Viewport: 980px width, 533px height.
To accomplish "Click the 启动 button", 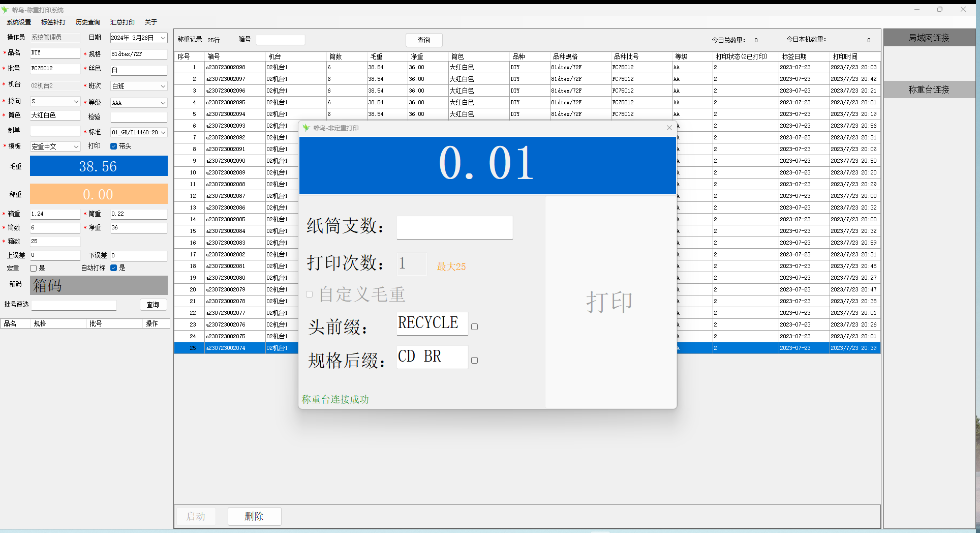I will [x=196, y=517].
